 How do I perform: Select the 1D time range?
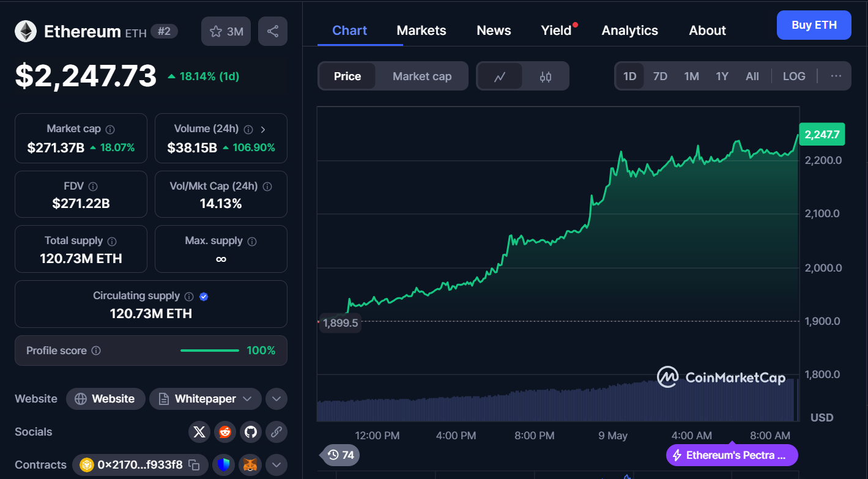tap(629, 76)
